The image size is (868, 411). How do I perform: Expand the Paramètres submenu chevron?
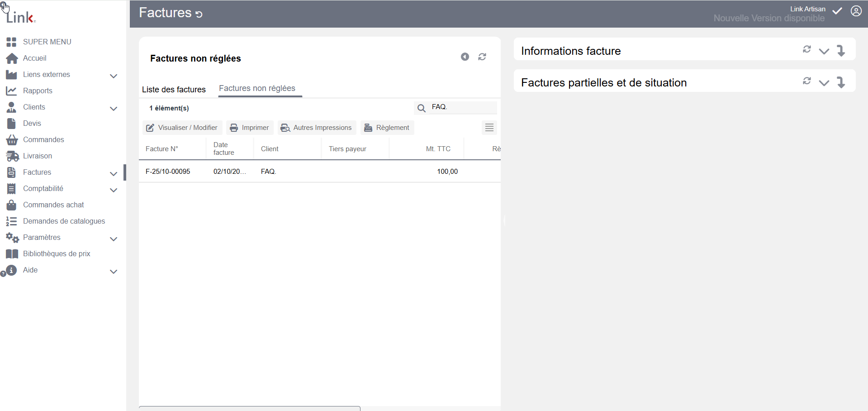(x=114, y=239)
